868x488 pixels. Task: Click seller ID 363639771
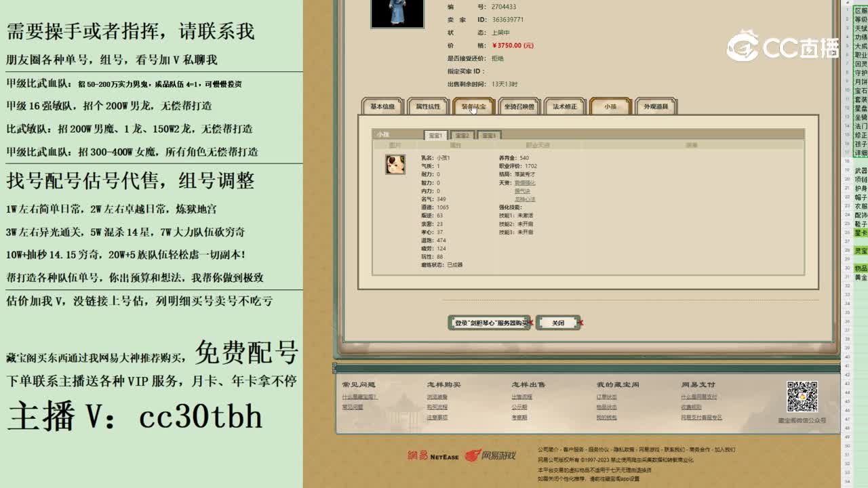point(508,20)
